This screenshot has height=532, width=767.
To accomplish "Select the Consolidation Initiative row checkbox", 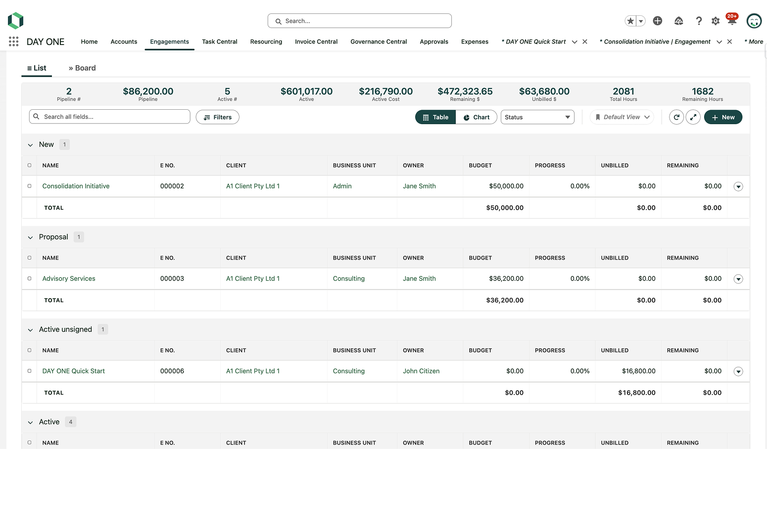I will click(x=29, y=186).
